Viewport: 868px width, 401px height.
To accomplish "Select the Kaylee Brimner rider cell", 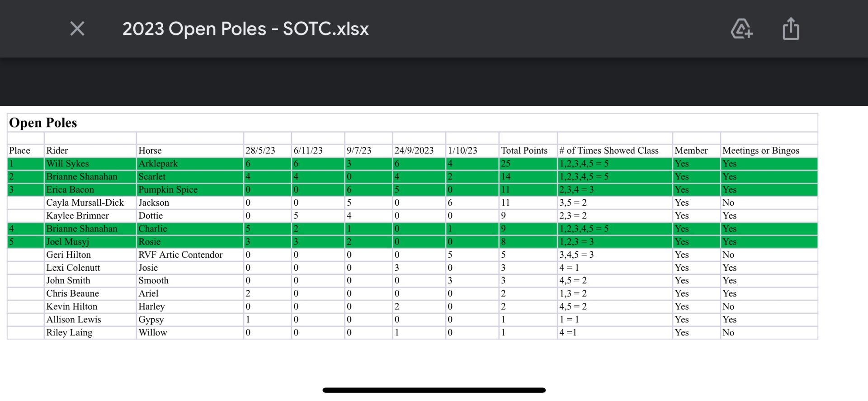I will 90,216.
